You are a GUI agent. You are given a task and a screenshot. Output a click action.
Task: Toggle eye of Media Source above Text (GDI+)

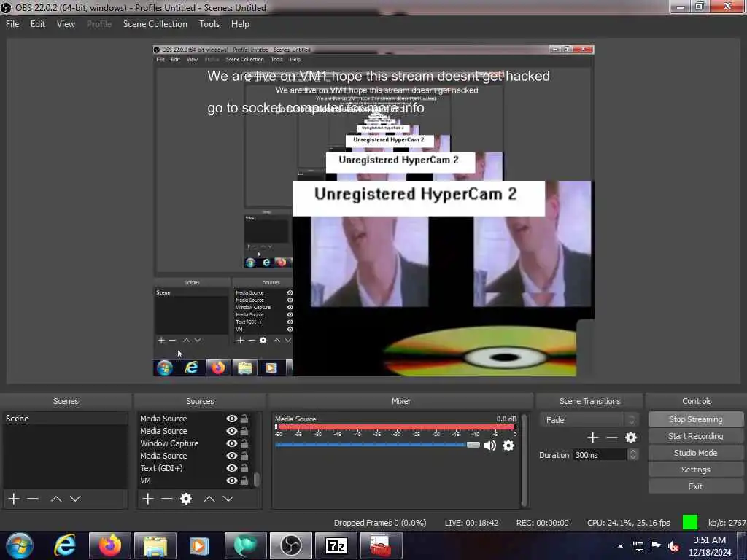pyautogui.click(x=231, y=456)
